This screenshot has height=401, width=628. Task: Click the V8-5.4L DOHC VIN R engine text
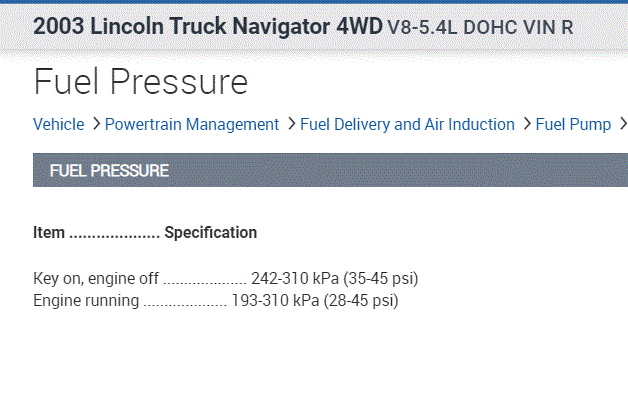coord(480,27)
